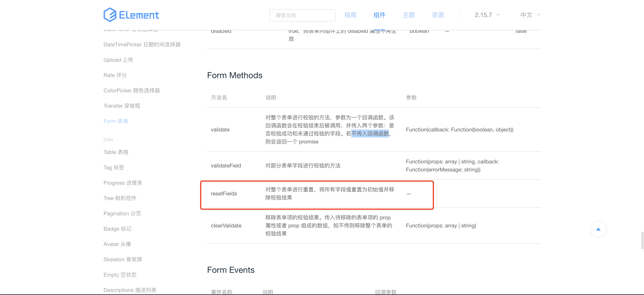Open Badge 标记 in sidebar
The image size is (644, 295).
coord(117,229)
